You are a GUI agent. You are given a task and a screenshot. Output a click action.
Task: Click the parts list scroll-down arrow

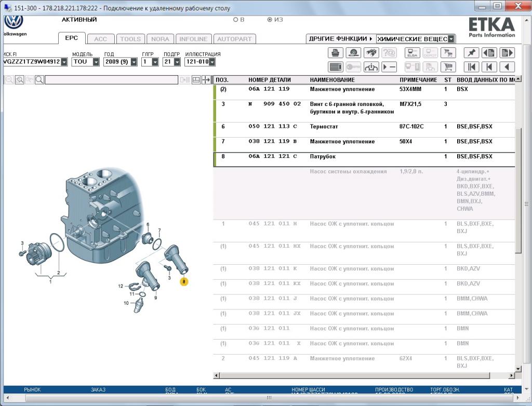click(518, 369)
